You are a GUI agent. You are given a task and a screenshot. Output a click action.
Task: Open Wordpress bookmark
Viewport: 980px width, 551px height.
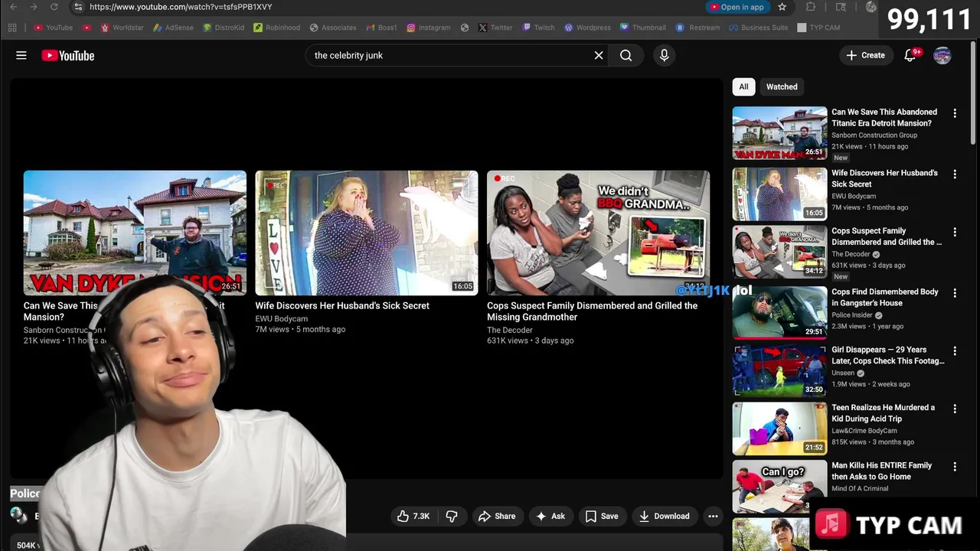[587, 28]
